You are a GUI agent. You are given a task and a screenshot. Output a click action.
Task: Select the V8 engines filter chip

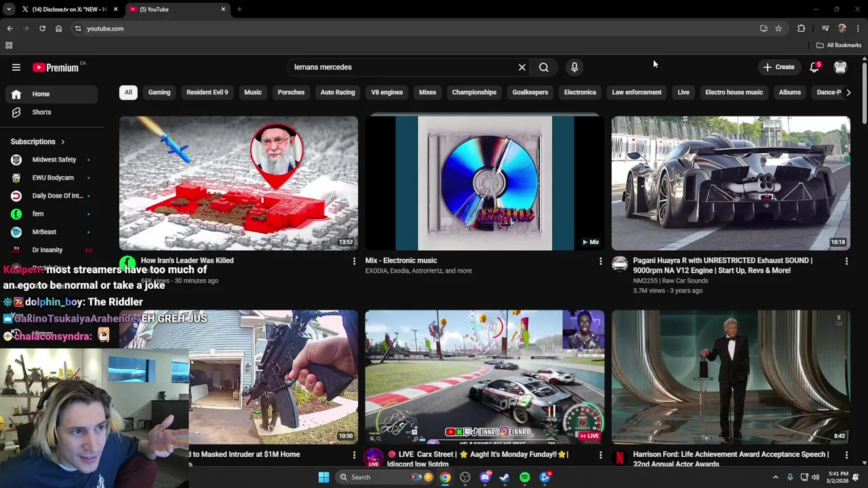[387, 92]
